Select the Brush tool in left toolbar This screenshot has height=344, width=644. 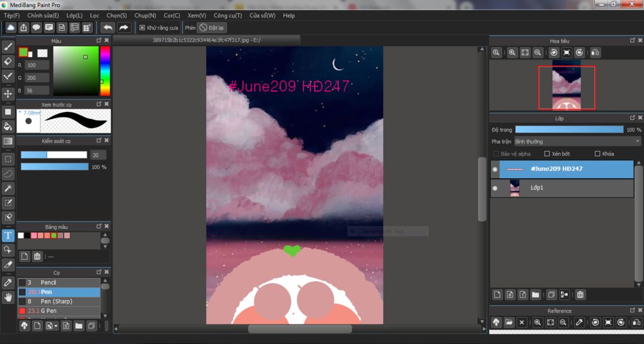click(x=8, y=47)
